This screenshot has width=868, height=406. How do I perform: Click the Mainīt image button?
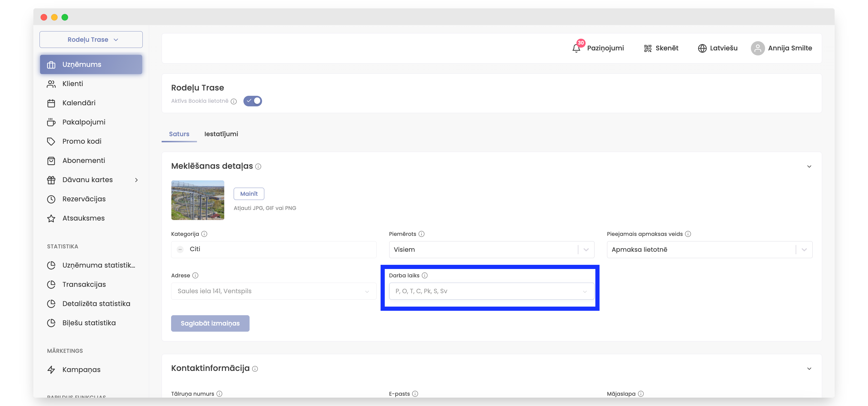pyautogui.click(x=249, y=194)
